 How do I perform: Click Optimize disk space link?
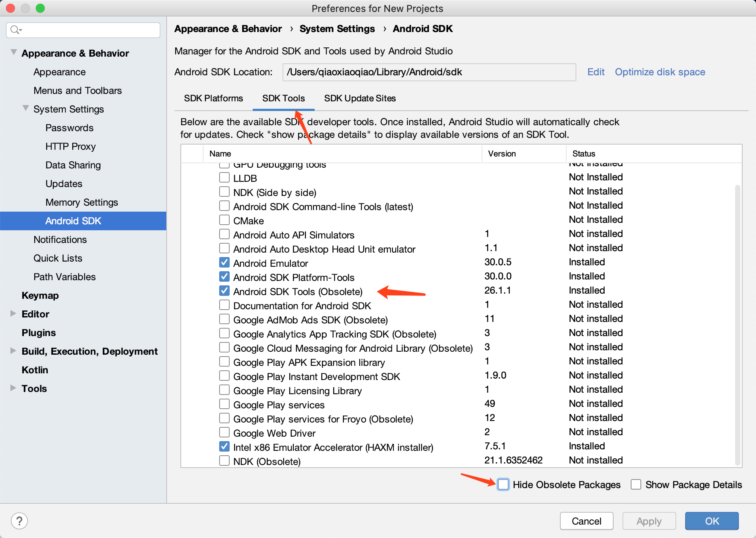pos(660,72)
